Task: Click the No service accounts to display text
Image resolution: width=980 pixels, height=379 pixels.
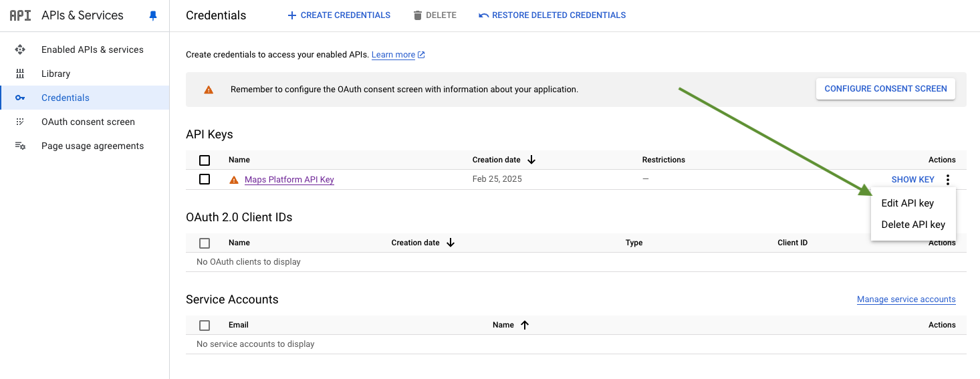Action: click(255, 344)
